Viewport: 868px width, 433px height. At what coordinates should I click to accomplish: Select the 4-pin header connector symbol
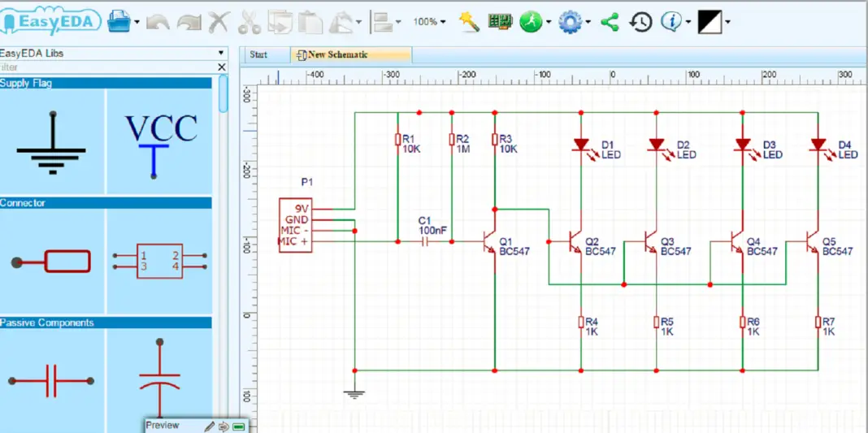160,262
